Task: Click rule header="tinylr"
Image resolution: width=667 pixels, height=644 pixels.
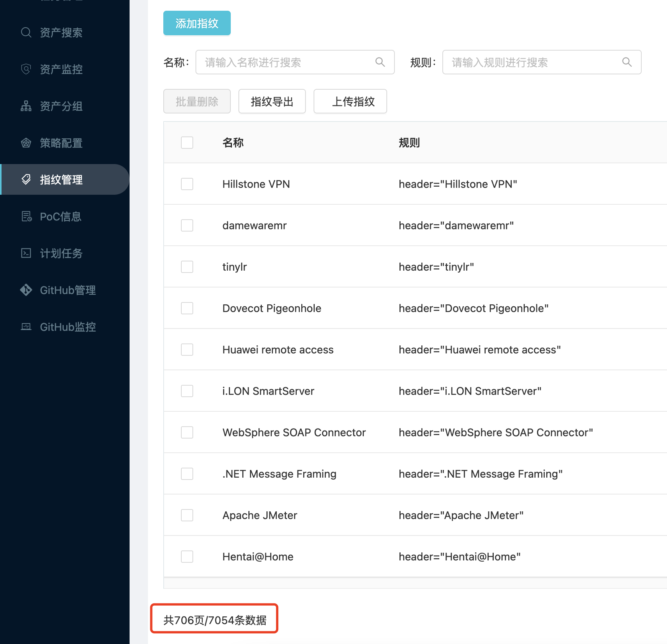Action: click(x=436, y=267)
